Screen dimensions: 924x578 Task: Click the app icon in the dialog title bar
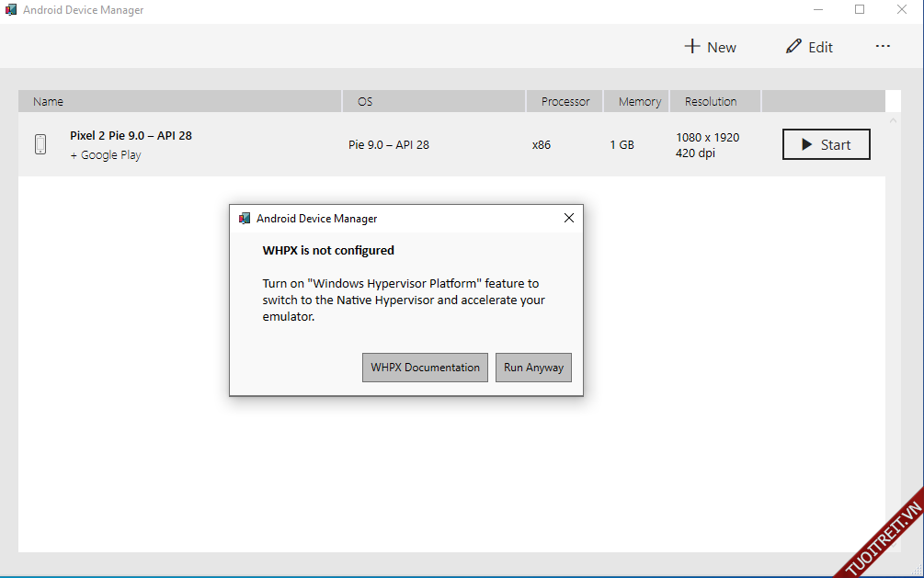click(x=245, y=219)
